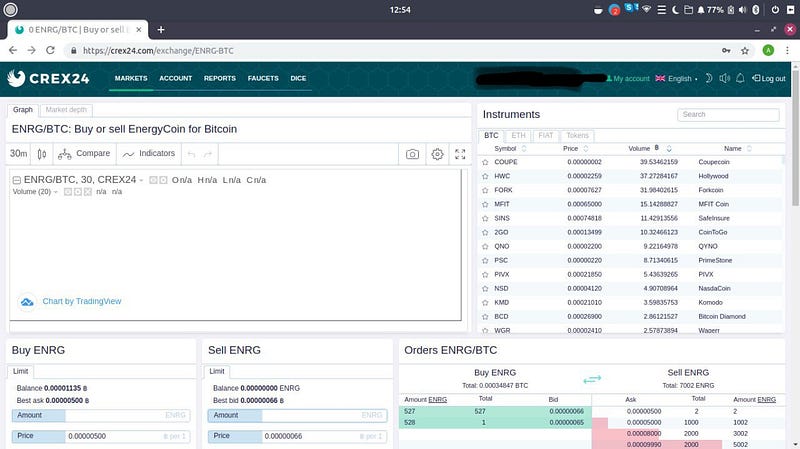Screen dimensions: 800x449
Task: Favorite the SINS star
Action: 485,218
